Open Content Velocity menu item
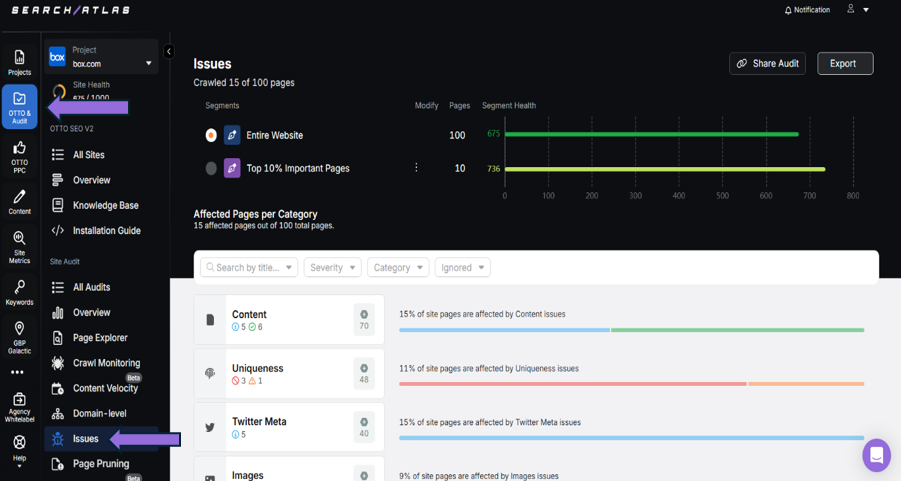Viewport: 901px width, 481px height. (105, 388)
